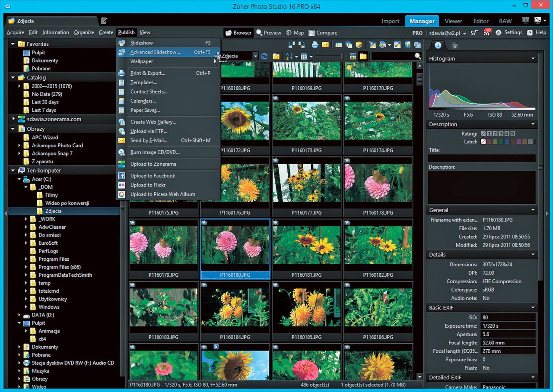This screenshot has width=553, height=392.
Task: Click the favorites folder star icon
Action: [276, 57]
